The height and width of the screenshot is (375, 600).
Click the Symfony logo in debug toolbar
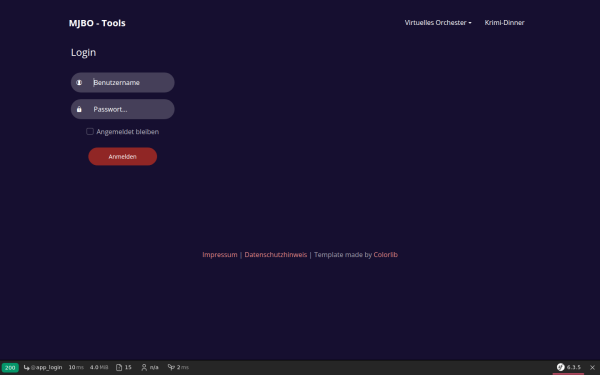561,367
